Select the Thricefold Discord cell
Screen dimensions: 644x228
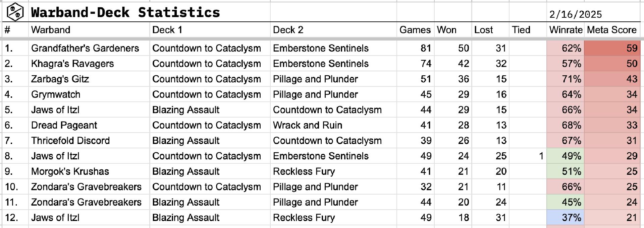pyautogui.click(x=70, y=141)
